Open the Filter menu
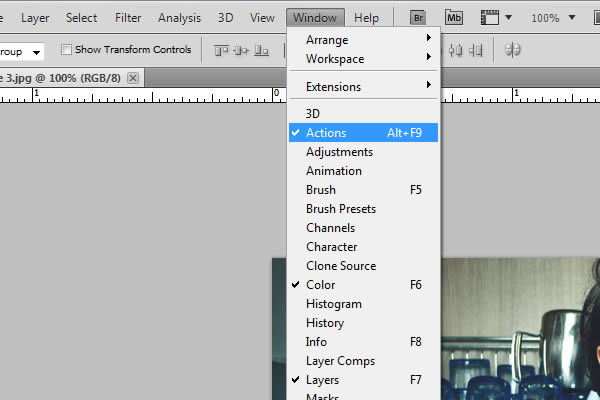The height and width of the screenshot is (400, 600). coord(127,18)
